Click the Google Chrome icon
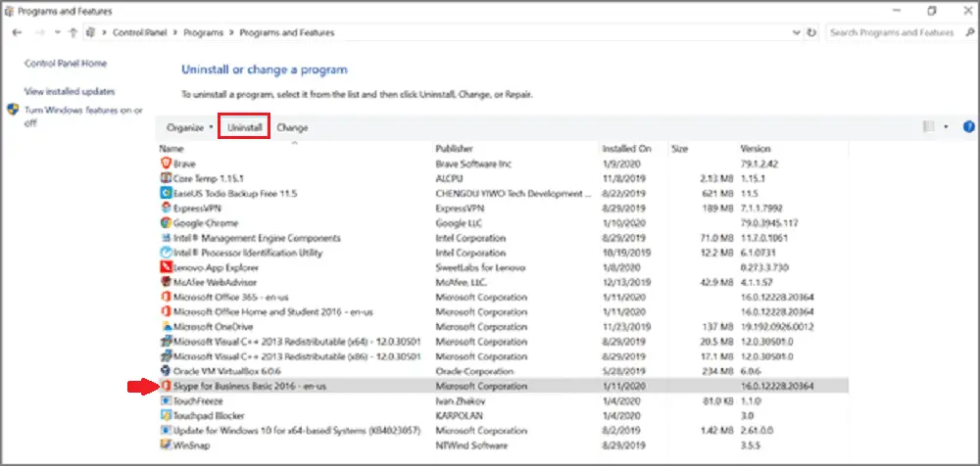 pos(166,222)
